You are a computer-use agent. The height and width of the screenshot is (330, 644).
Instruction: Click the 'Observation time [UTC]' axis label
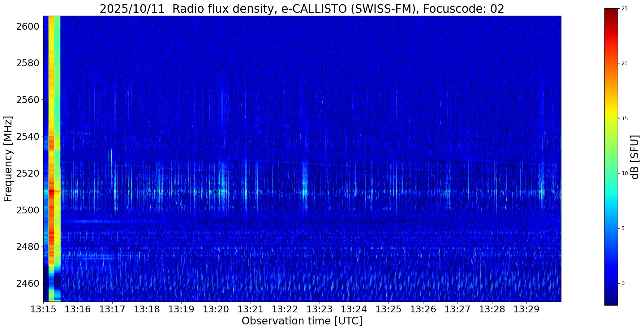pyautogui.click(x=302, y=321)
